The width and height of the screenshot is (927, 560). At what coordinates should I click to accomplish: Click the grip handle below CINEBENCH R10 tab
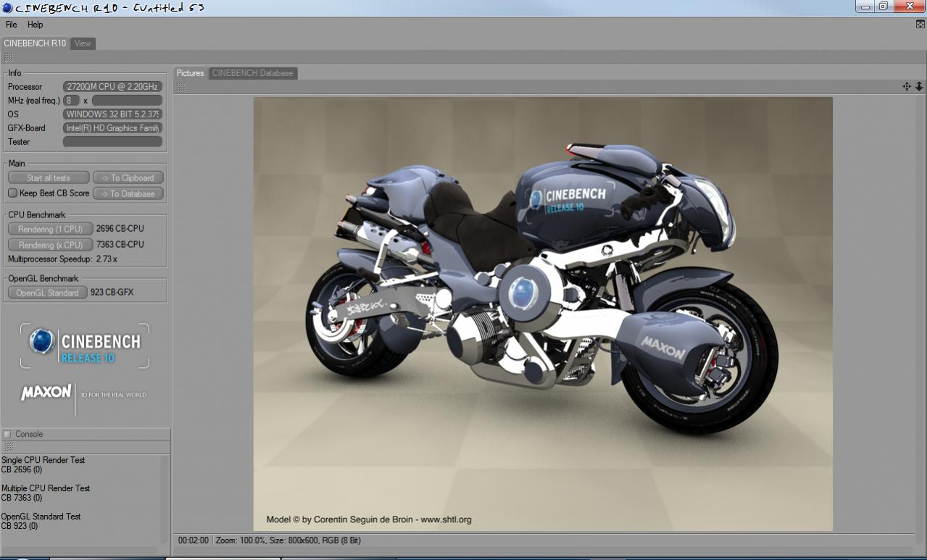8,57
